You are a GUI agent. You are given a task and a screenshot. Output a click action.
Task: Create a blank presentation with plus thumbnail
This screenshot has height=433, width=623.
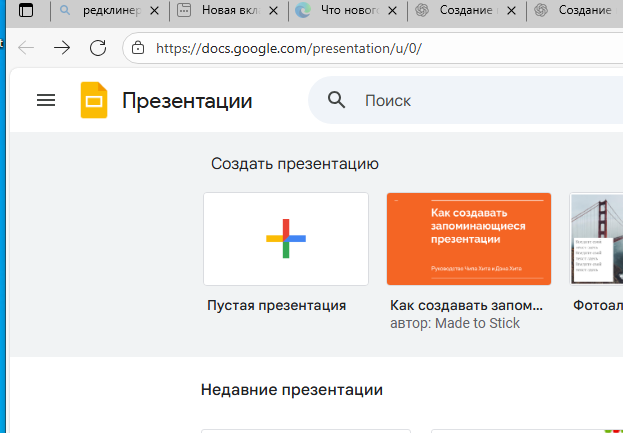pyautogui.click(x=286, y=239)
